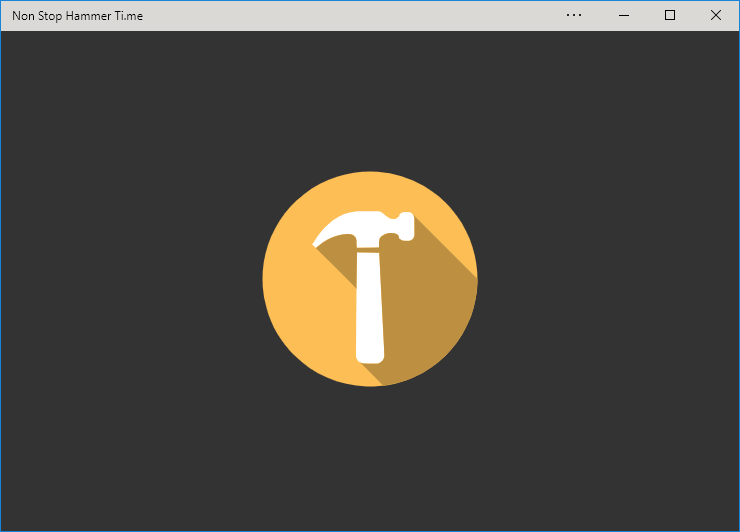Click the dark background right of the circle
Screen dimensions: 740x532
tap(610, 280)
